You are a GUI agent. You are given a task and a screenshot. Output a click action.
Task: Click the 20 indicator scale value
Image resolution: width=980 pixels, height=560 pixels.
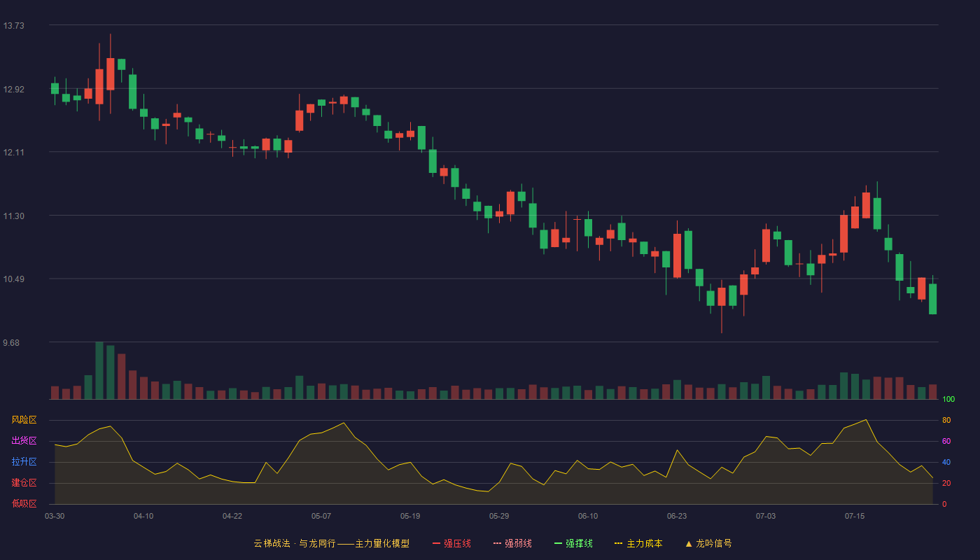[946, 483]
